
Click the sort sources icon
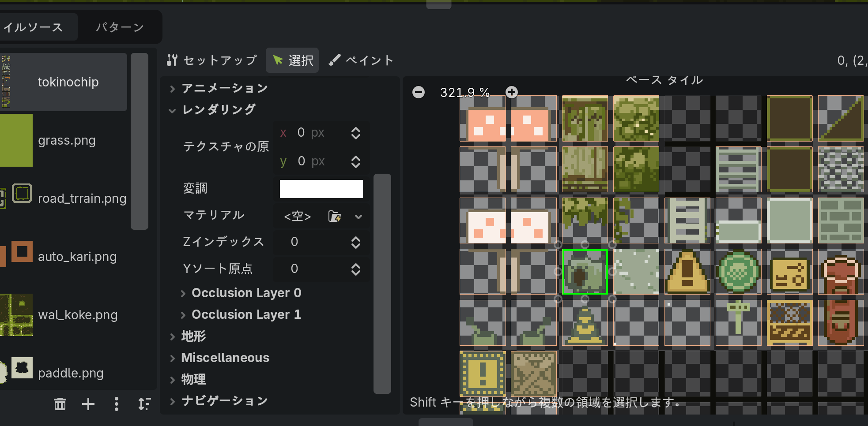click(144, 404)
